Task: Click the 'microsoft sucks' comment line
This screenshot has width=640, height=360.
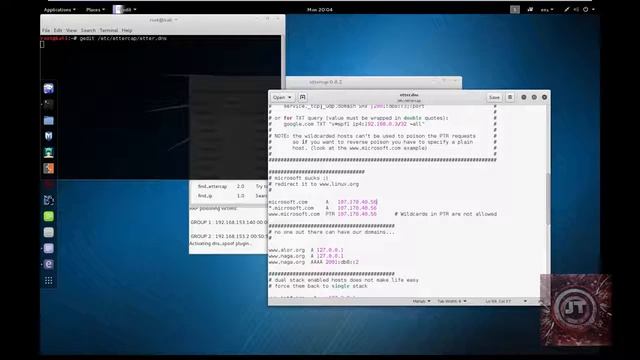Action: [298, 178]
